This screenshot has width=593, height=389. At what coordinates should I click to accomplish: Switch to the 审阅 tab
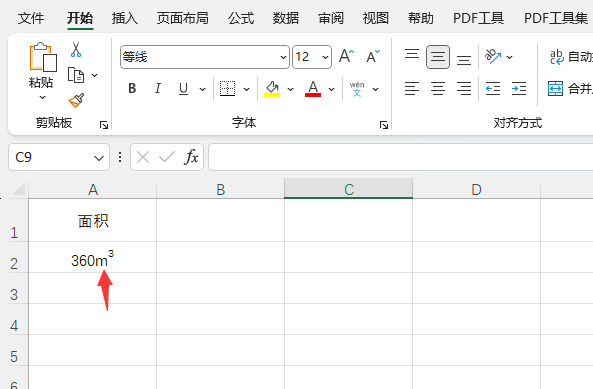coord(331,18)
